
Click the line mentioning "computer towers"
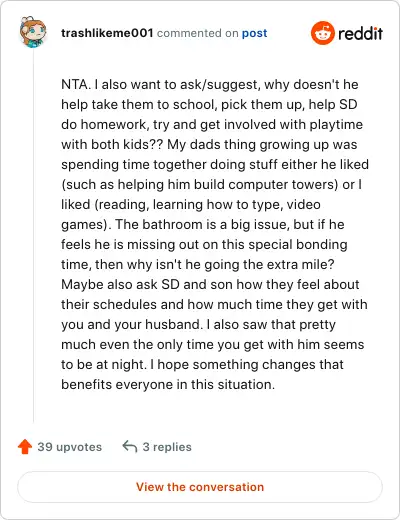pos(211,184)
